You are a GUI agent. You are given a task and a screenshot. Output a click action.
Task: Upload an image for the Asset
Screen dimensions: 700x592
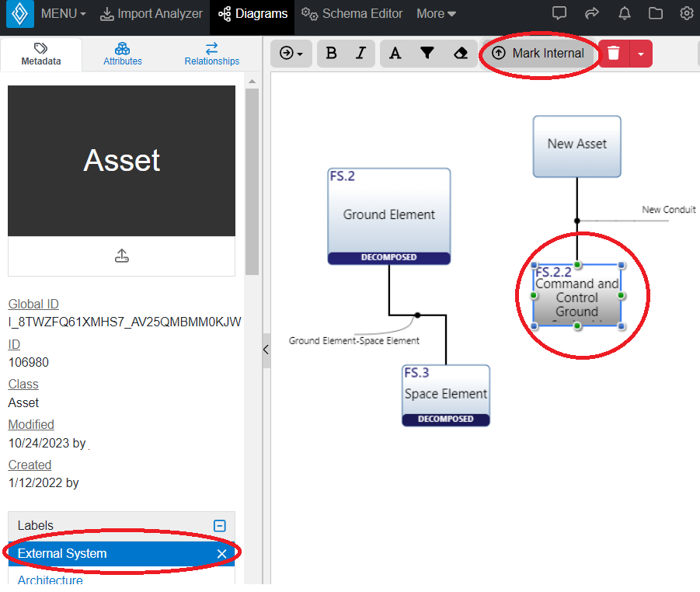[x=121, y=256]
